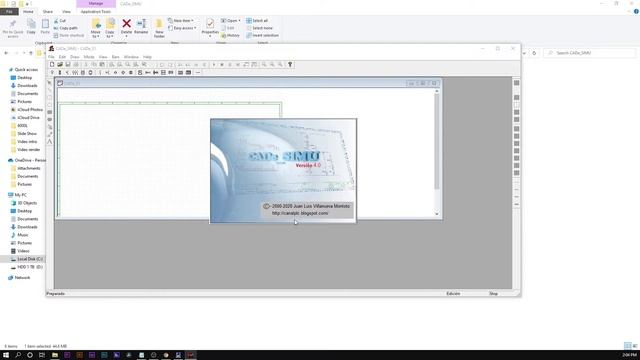
Task: Open the Application Tools ribbon tab
Action: pyautogui.click(x=96, y=12)
